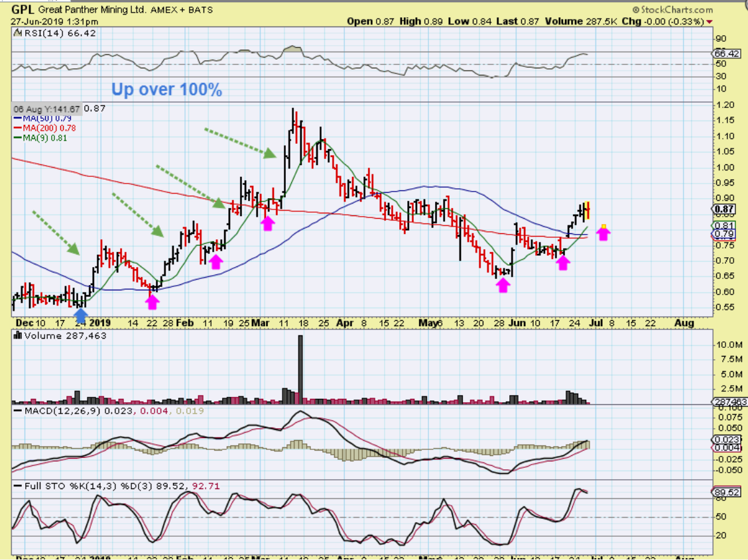Click the Apr label on price date axis

pos(345,323)
